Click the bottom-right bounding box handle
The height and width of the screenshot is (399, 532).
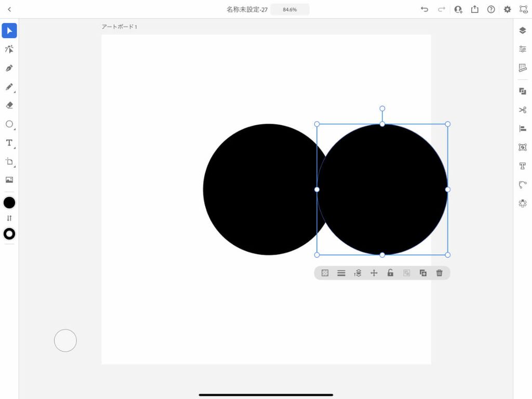(447, 255)
